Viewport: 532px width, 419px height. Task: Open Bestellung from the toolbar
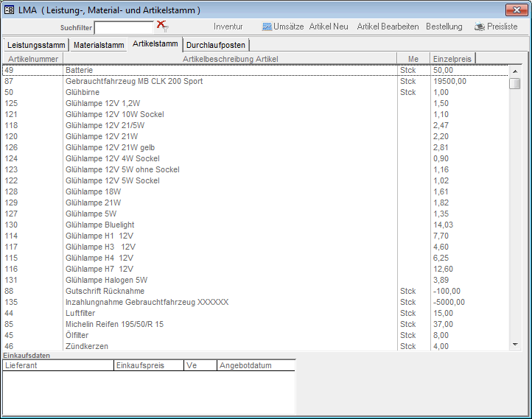[x=444, y=27]
